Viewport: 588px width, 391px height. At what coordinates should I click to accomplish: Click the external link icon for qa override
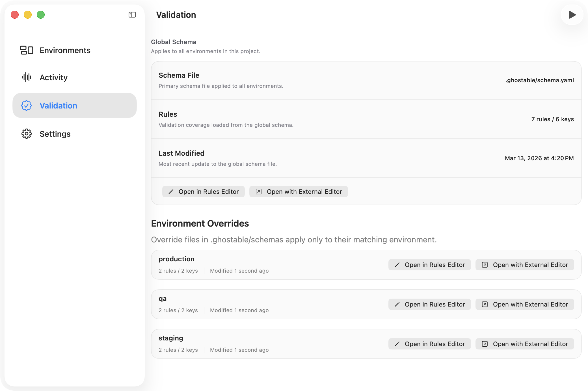tap(485, 304)
